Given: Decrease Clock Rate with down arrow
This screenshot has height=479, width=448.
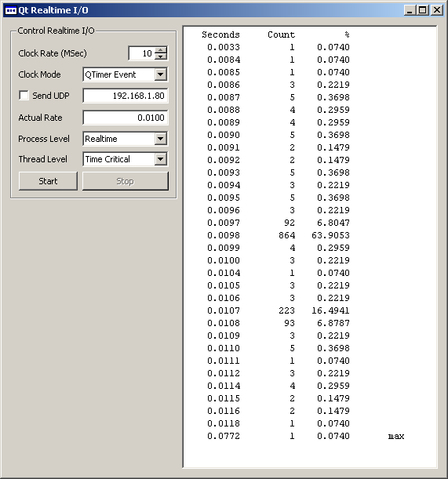Looking at the screenshot, I should (161, 56).
